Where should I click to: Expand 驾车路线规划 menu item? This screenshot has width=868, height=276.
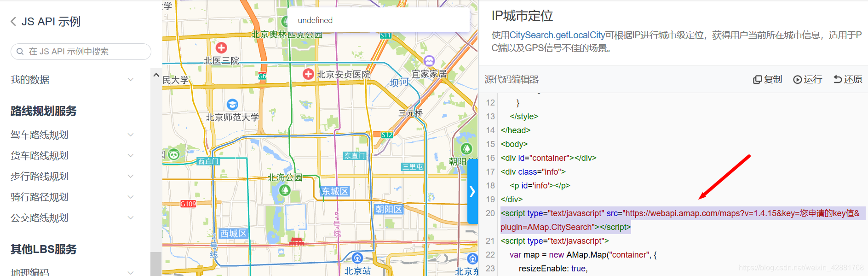131,135
